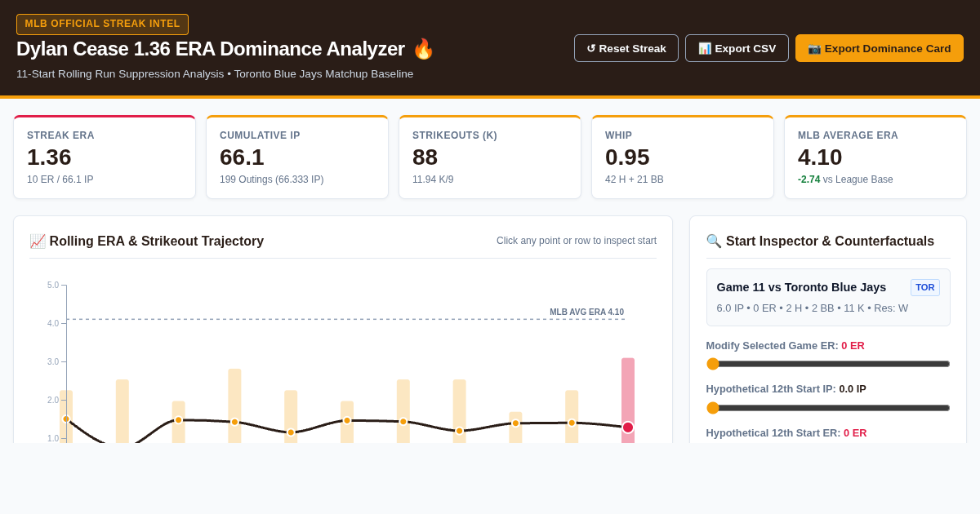980x514 pixels.
Task: Click the 'MLB AVG ERA 4.10' chart label
Action: tap(586, 312)
